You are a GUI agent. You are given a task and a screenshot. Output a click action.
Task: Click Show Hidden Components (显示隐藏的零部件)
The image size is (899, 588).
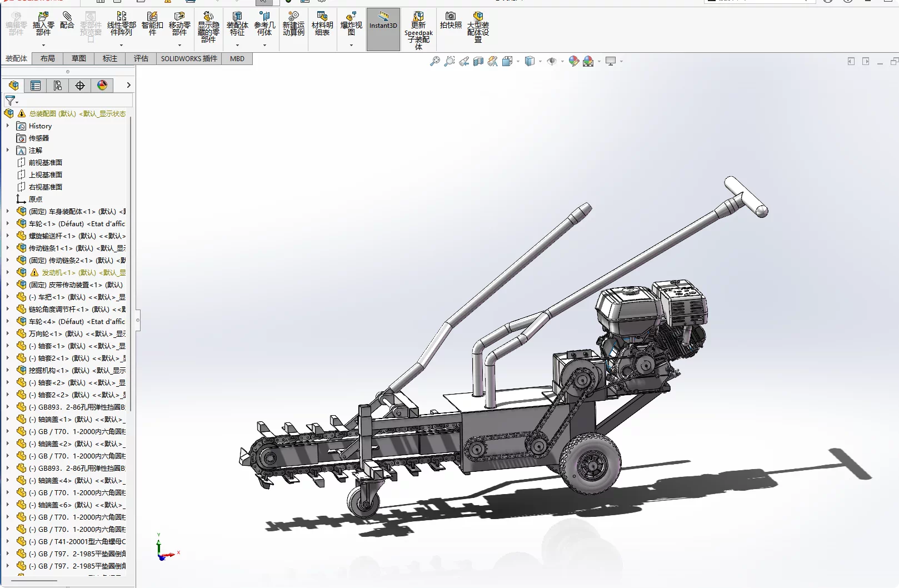(208, 27)
